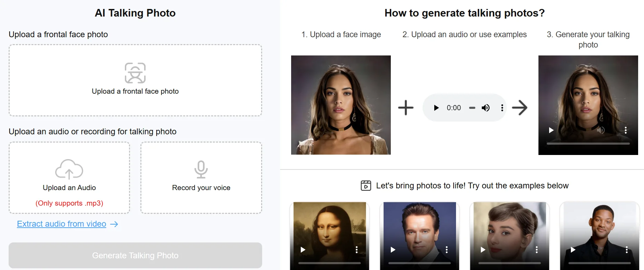
Task: Play the fourth example video with black jacket
Action: tap(573, 250)
